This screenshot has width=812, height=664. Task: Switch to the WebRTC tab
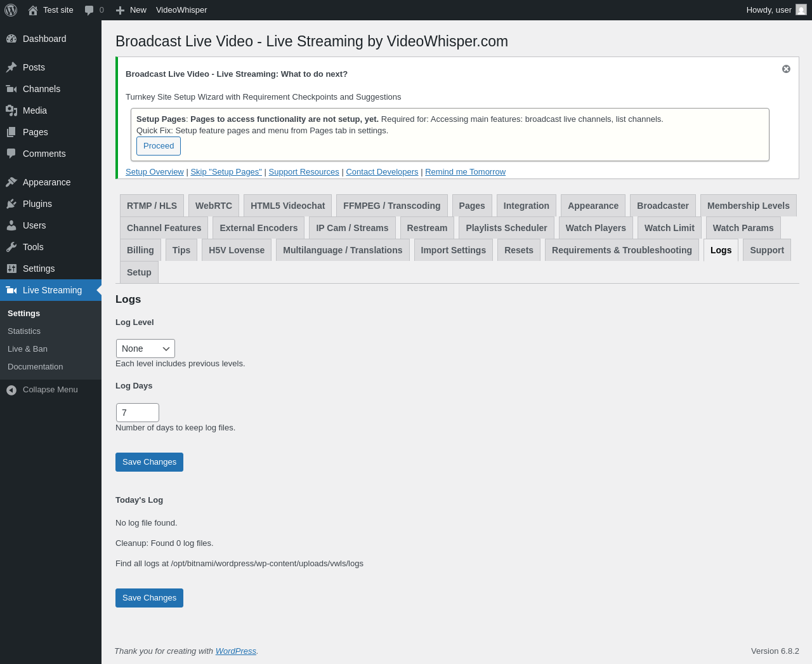click(x=214, y=206)
